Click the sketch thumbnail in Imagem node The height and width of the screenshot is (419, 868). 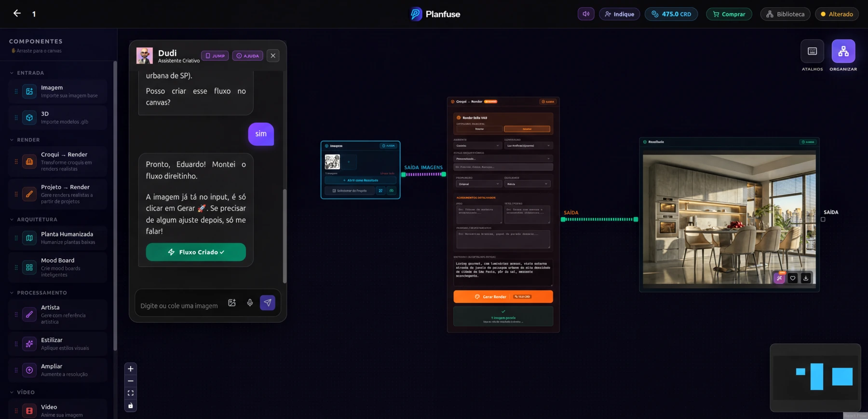coord(332,162)
